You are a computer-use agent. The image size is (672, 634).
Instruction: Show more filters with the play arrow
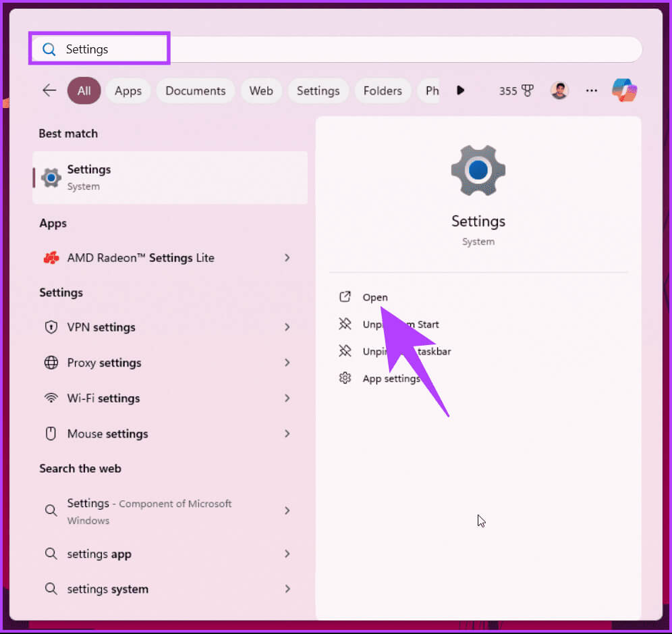click(460, 90)
